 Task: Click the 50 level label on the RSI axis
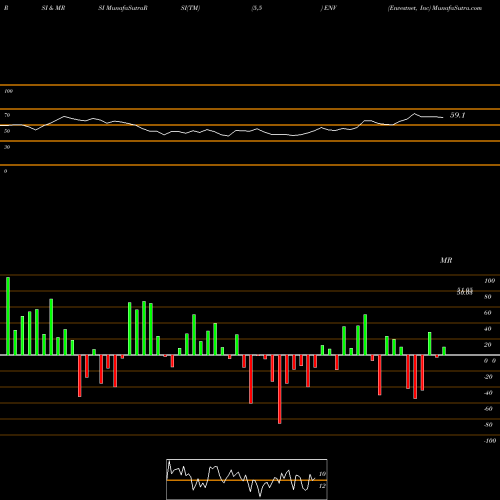point(7,131)
